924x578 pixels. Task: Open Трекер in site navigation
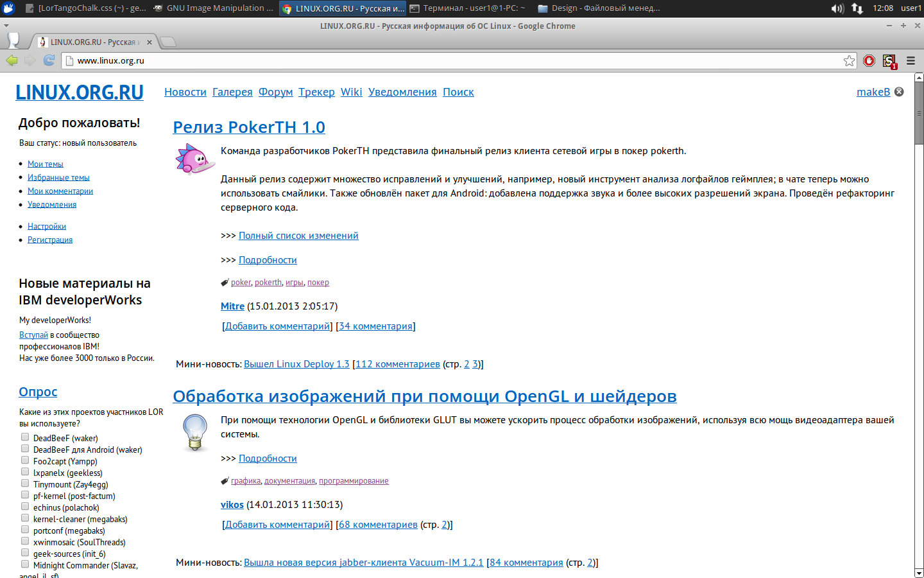pyautogui.click(x=316, y=92)
